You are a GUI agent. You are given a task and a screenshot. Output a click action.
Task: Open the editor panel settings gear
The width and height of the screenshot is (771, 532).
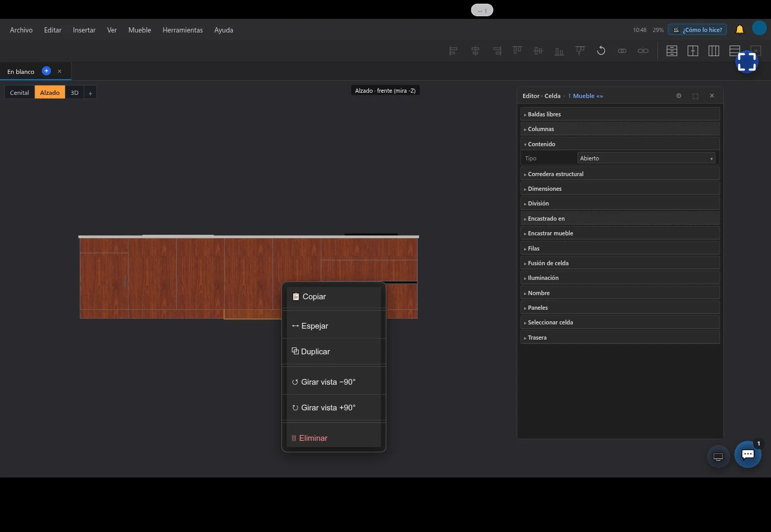tap(679, 96)
